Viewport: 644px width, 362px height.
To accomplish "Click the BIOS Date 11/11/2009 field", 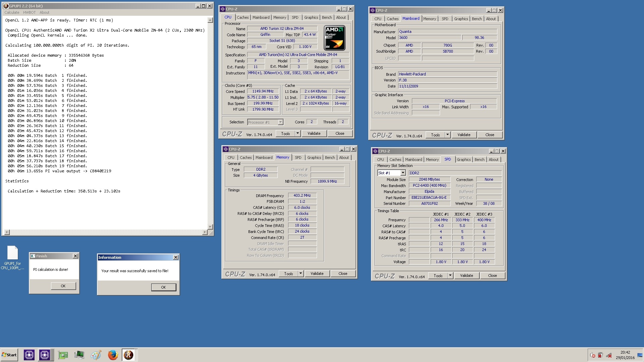I will click(447, 86).
